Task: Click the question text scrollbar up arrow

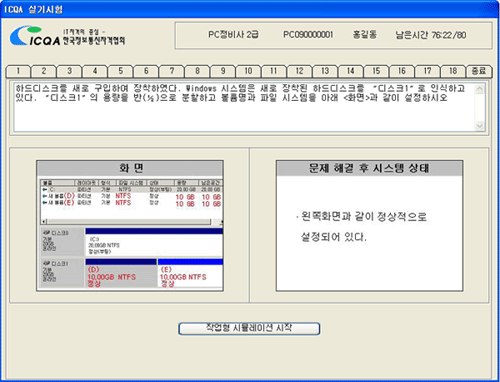Action: point(480,89)
